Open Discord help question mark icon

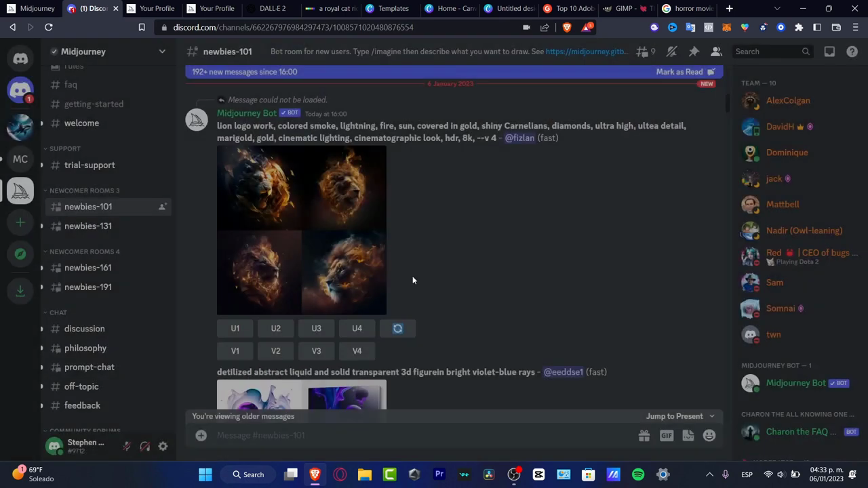[x=852, y=52]
